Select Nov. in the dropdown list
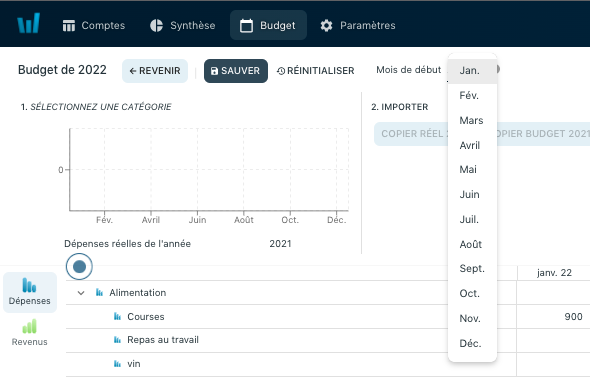Screen dimensions: 590x377 (x=472, y=318)
